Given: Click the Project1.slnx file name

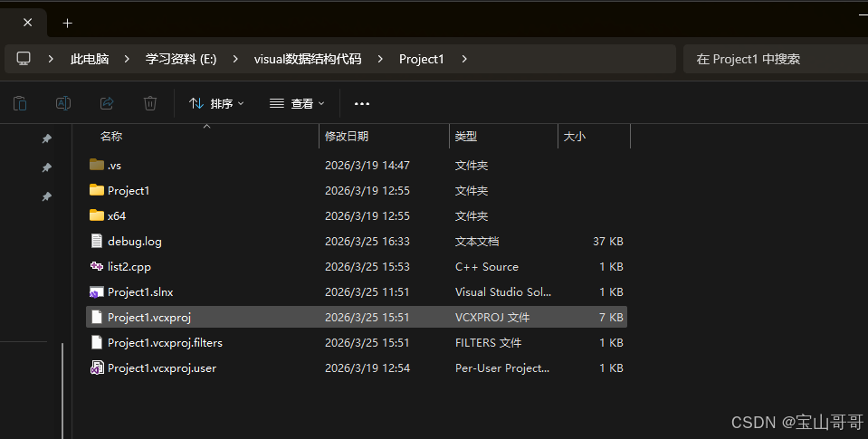Looking at the screenshot, I should coord(140,292).
